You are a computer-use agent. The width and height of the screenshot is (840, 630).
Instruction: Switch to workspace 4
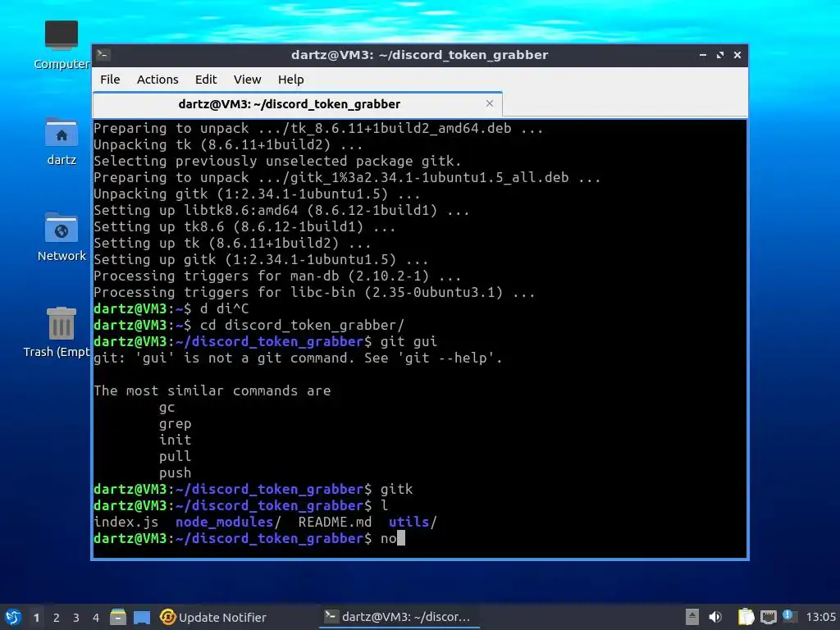(x=96, y=618)
